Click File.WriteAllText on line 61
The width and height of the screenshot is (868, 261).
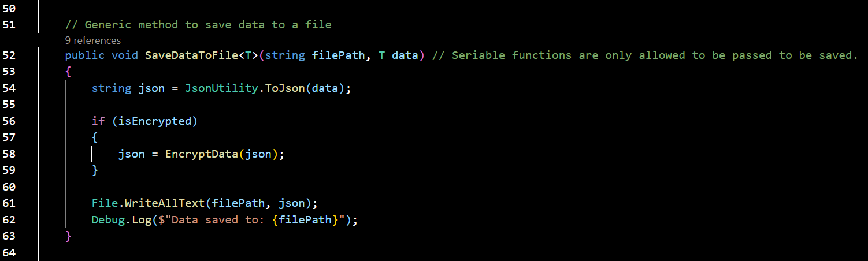(x=148, y=203)
